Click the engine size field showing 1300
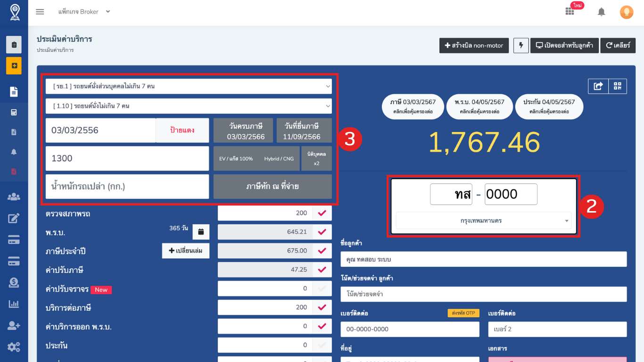Image resolution: width=644 pixels, height=362 pixels. point(127,158)
